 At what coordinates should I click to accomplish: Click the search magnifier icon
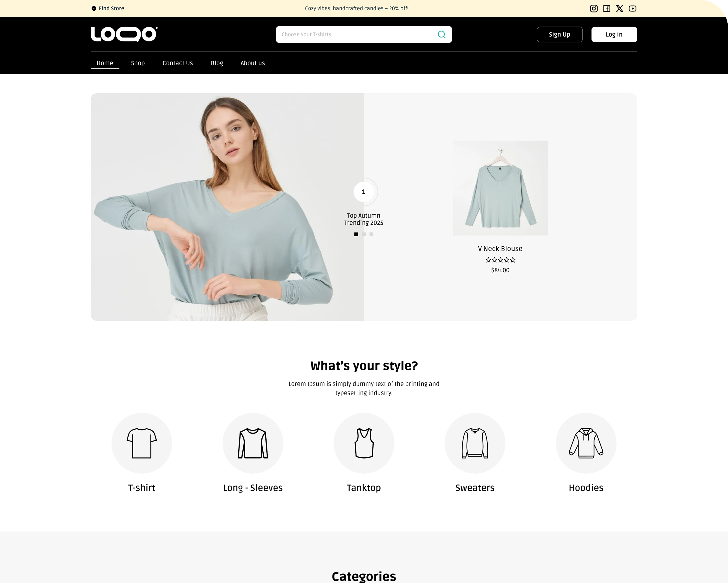tap(442, 34)
